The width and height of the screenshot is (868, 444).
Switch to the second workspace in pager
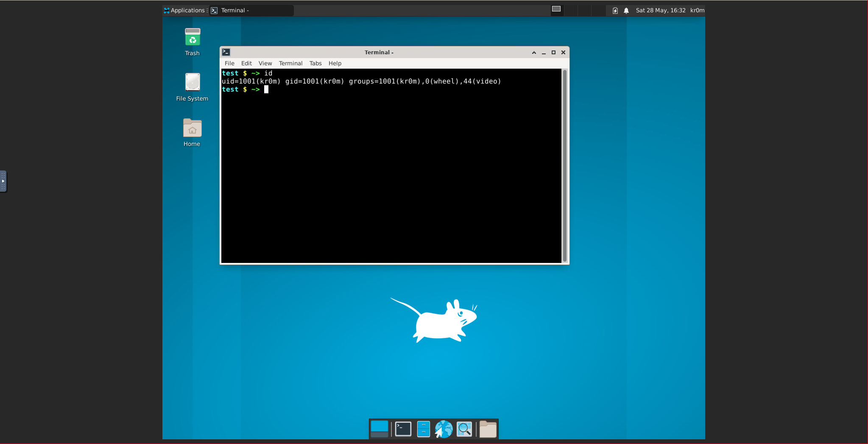pos(571,9)
